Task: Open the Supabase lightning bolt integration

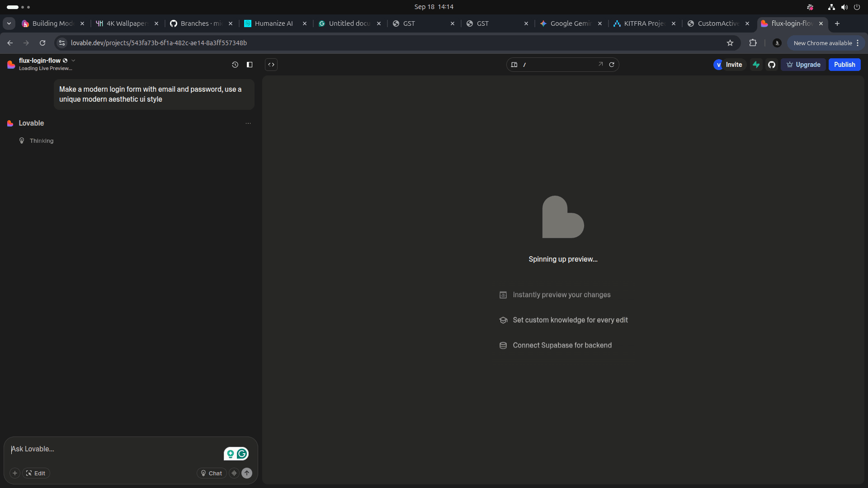Action: click(756, 65)
